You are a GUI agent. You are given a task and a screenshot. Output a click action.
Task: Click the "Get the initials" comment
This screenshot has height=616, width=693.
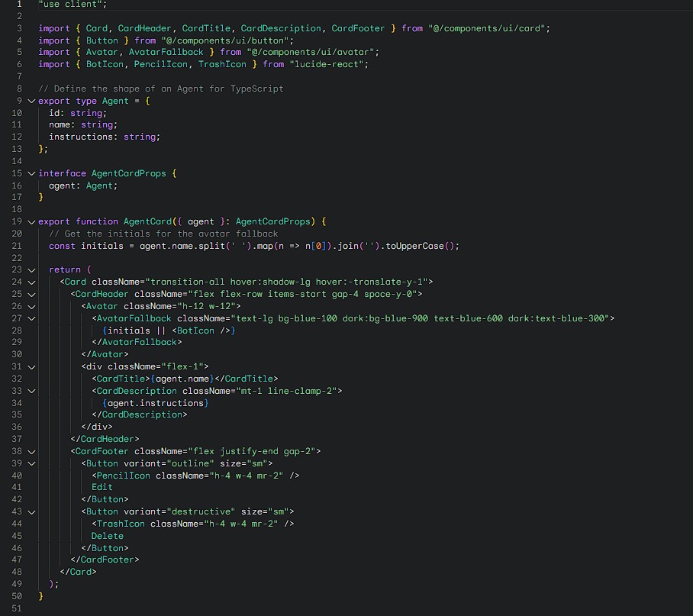coord(163,234)
